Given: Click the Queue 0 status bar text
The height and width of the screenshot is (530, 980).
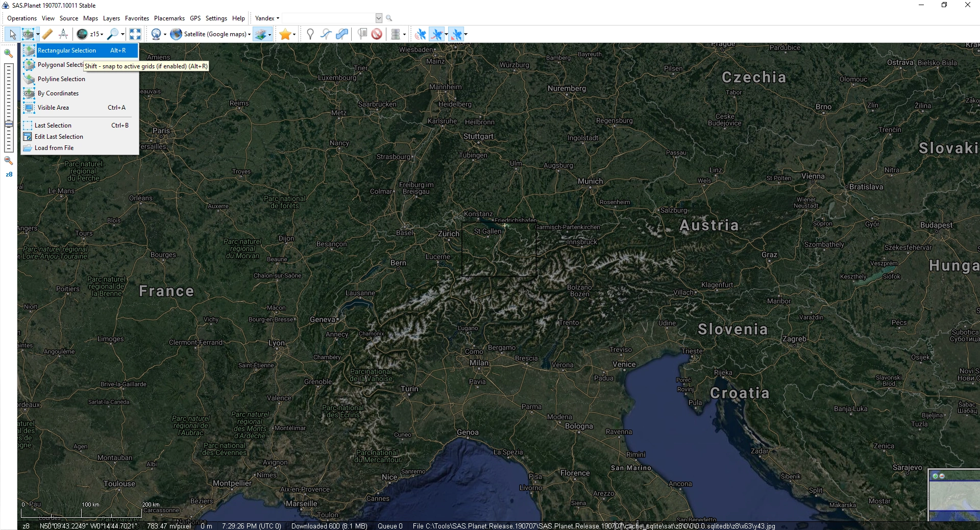Looking at the screenshot, I should tap(390, 526).
